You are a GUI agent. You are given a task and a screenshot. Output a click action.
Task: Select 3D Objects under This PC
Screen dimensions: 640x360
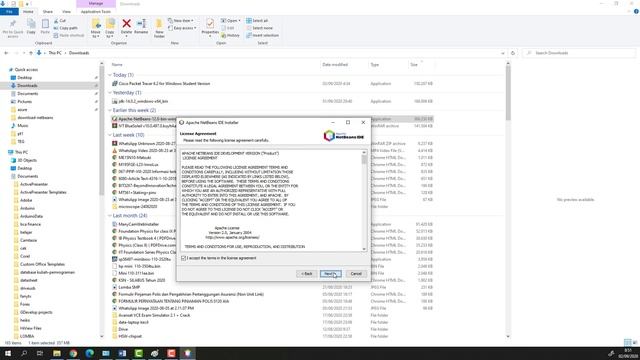27,160
